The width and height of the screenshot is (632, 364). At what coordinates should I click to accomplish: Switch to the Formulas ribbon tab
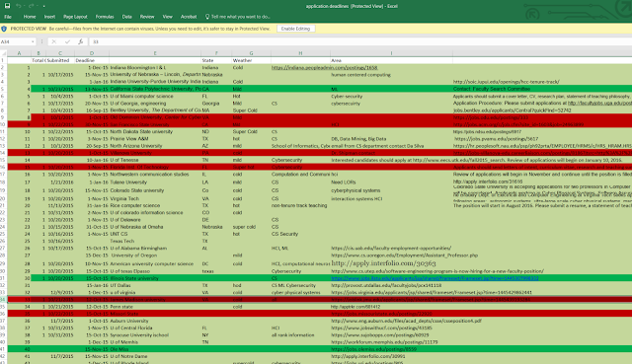pyautogui.click(x=105, y=17)
